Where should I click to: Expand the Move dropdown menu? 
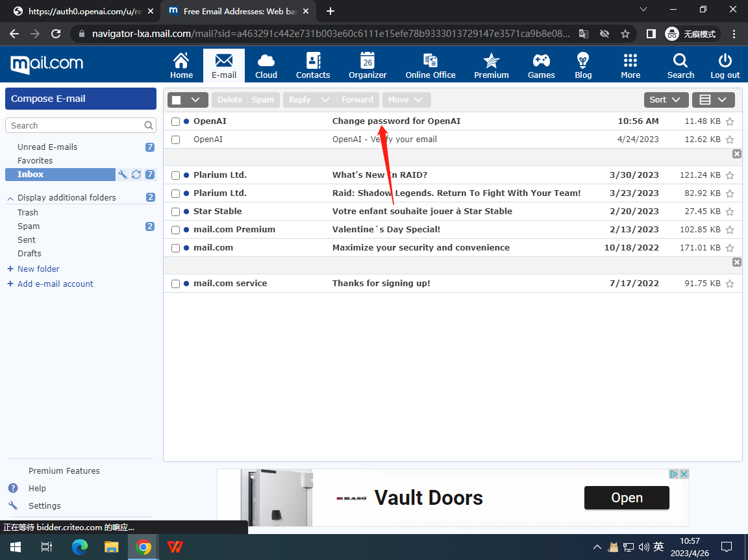[406, 99]
